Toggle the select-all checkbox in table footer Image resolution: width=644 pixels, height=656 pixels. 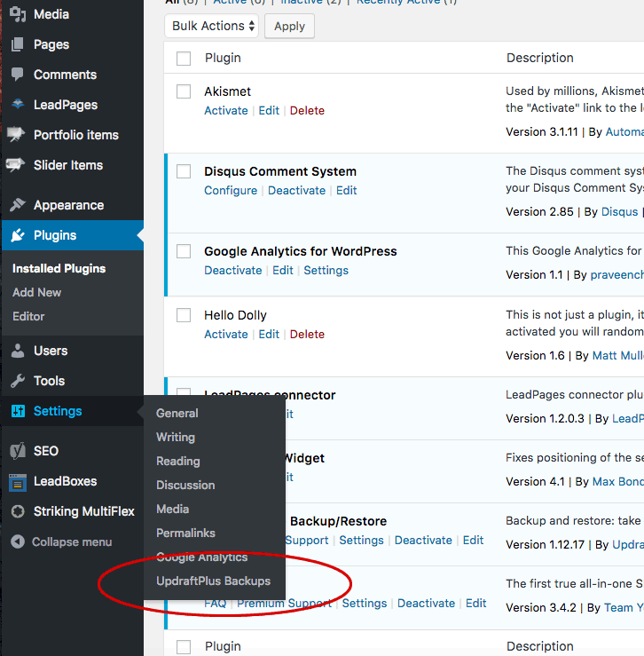184,647
